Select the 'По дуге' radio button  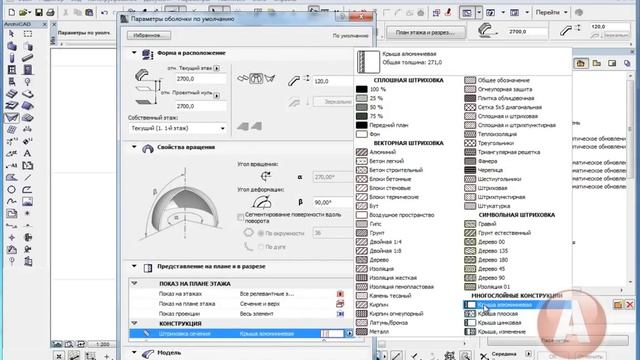tap(261, 247)
